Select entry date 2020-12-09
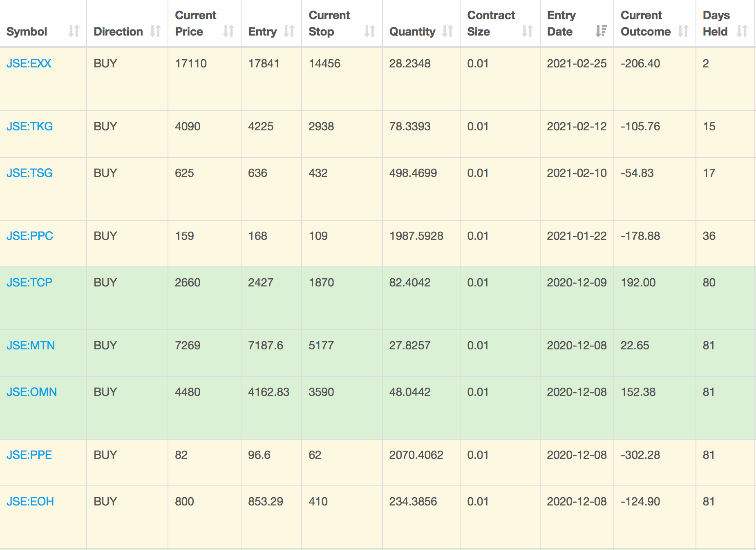Screen dimensions: 756x550 point(577,282)
